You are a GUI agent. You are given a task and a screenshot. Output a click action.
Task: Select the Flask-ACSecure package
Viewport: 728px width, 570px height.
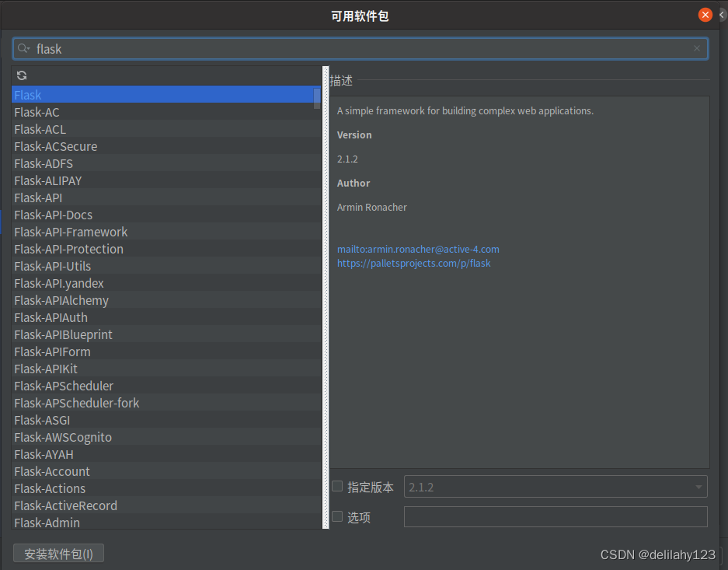166,146
